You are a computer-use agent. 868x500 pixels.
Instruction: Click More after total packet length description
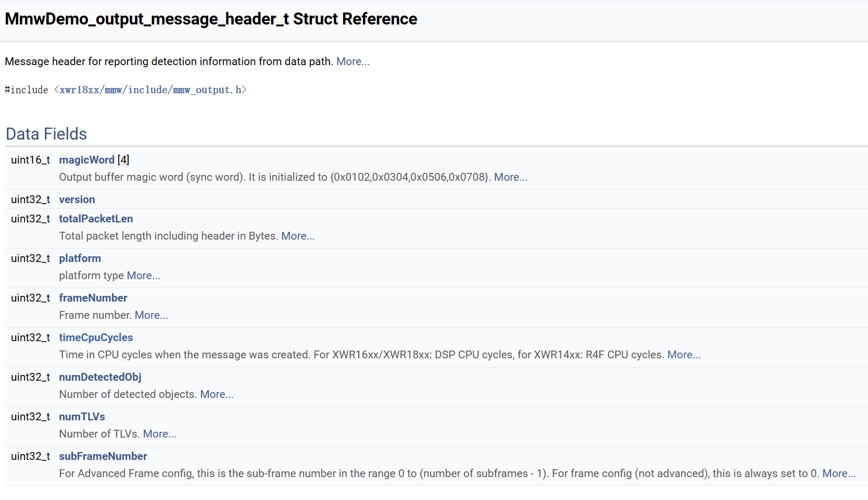pyautogui.click(x=298, y=236)
